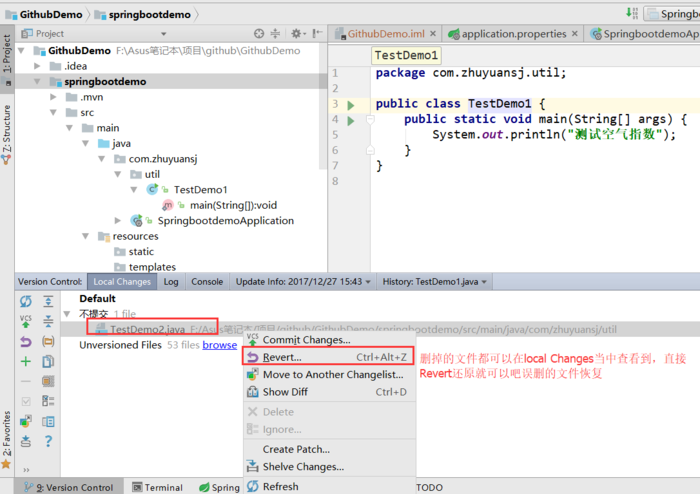
Task: Collapse the GithubDemo root node
Action: point(21,51)
